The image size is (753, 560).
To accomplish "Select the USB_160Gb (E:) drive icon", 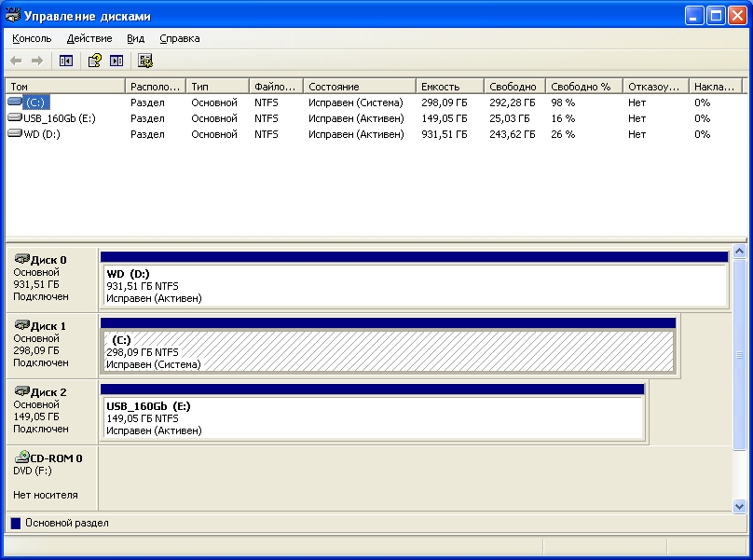I will pos(15,117).
